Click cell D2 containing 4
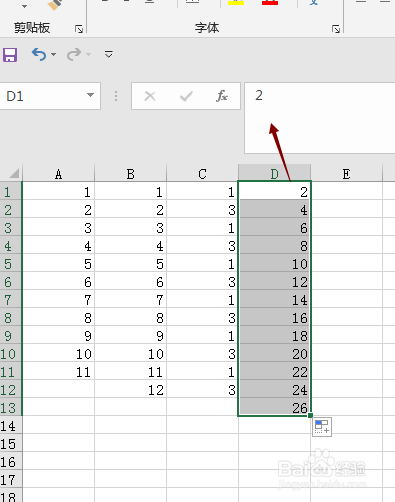395x502 pixels. click(x=274, y=210)
